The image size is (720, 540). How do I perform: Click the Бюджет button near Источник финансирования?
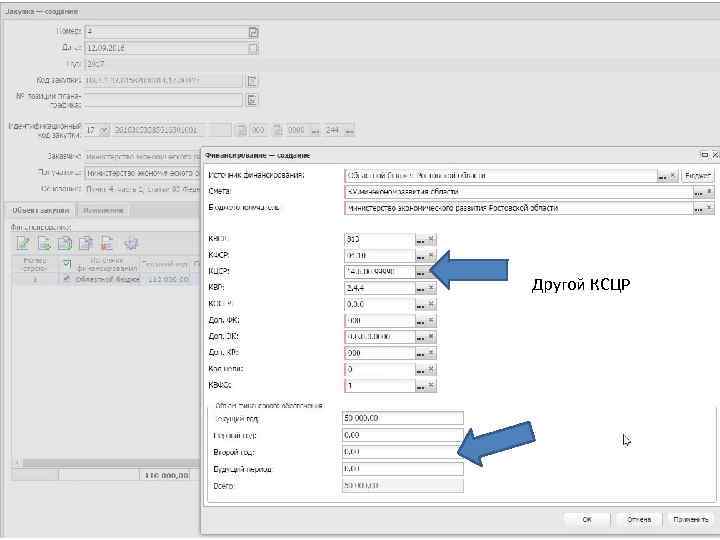(x=697, y=175)
